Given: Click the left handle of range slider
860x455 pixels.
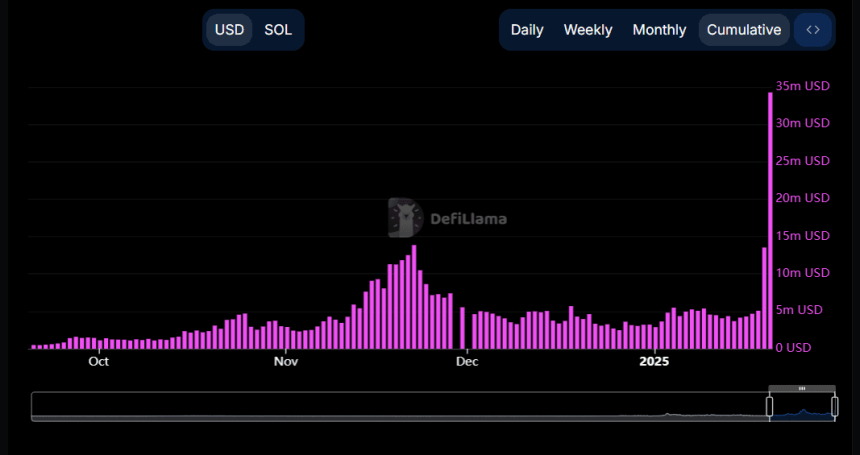Looking at the screenshot, I should tap(769, 406).
